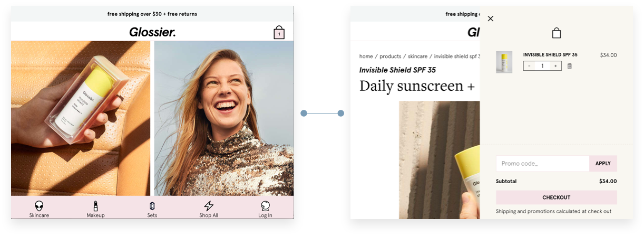Increase quantity with plus button
The width and height of the screenshot is (644, 236).
click(x=555, y=66)
